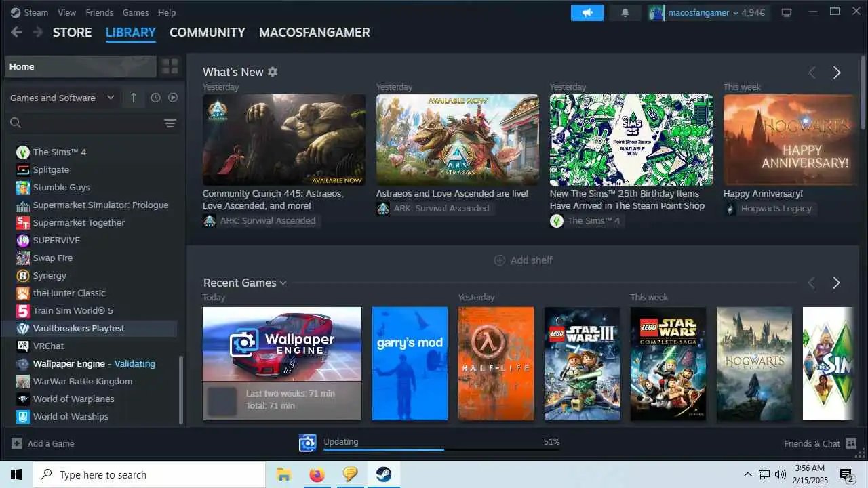Switch to the COMMUNITY tab
This screenshot has width=868, height=488.
208,32
